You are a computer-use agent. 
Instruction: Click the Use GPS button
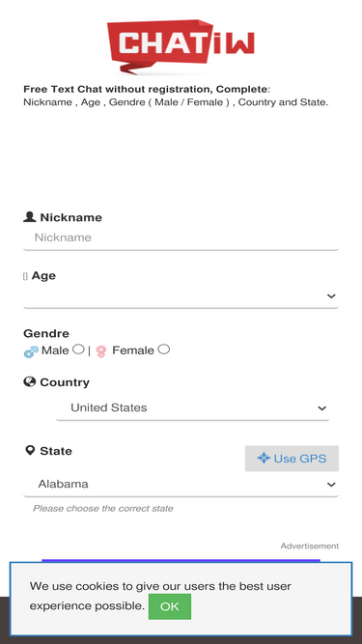pyautogui.click(x=292, y=459)
